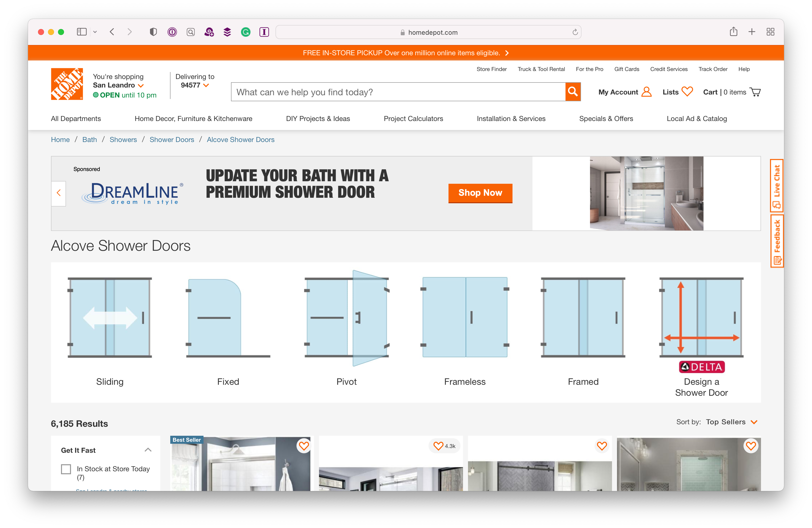Click the Safari sidebar toggle icon
Screen dimensions: 812x528
(x=81, y=32)
